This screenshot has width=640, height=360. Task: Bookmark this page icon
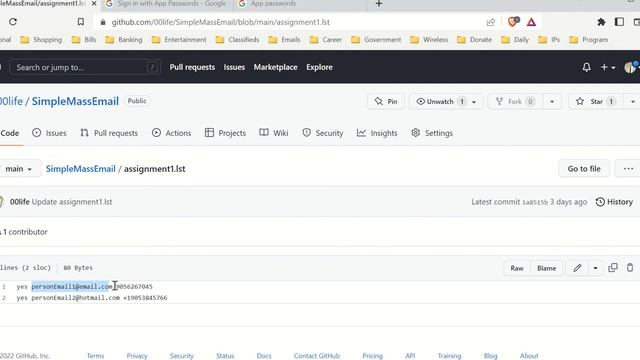click(x=80, y=22)
